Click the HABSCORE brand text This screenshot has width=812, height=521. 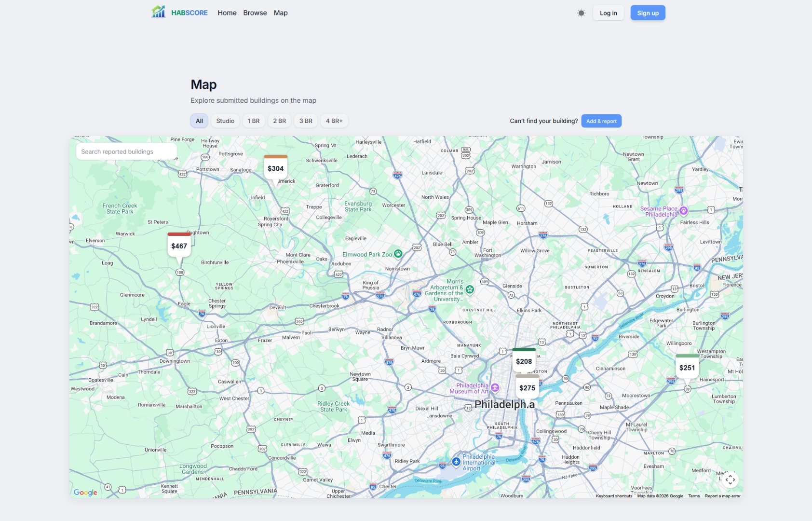tap(189, 13)
